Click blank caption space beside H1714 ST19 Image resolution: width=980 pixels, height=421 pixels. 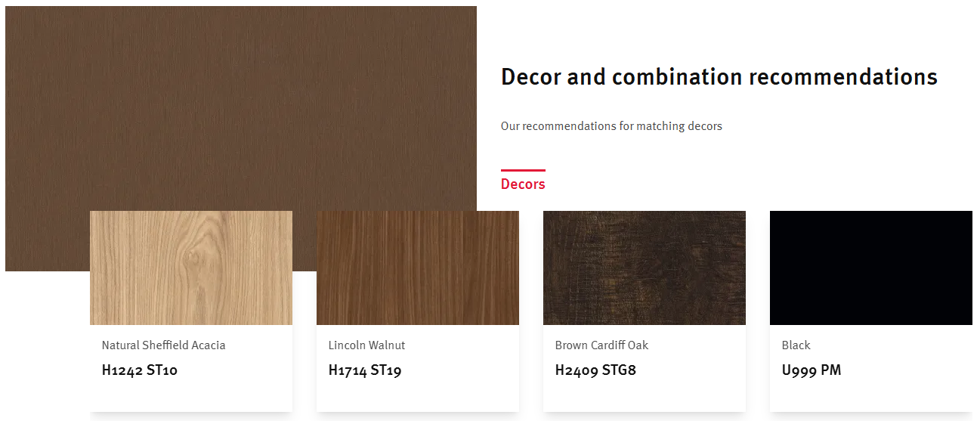(460, 370)
